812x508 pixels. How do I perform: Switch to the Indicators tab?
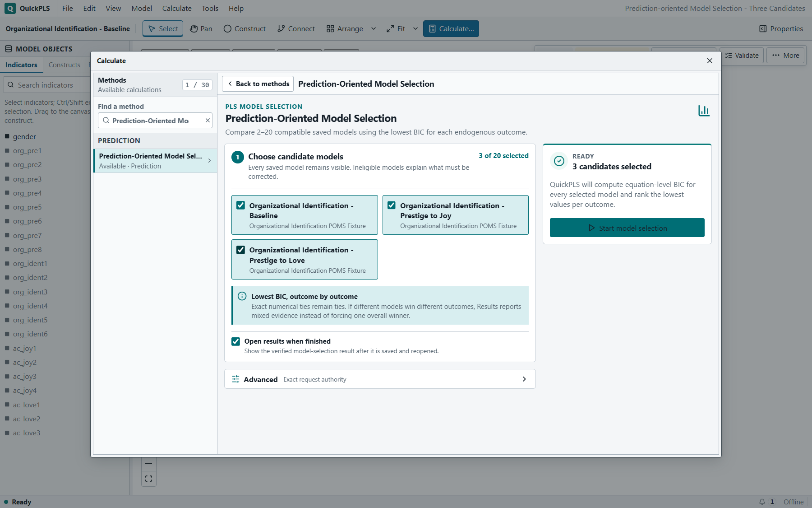[x=21, y=65]
